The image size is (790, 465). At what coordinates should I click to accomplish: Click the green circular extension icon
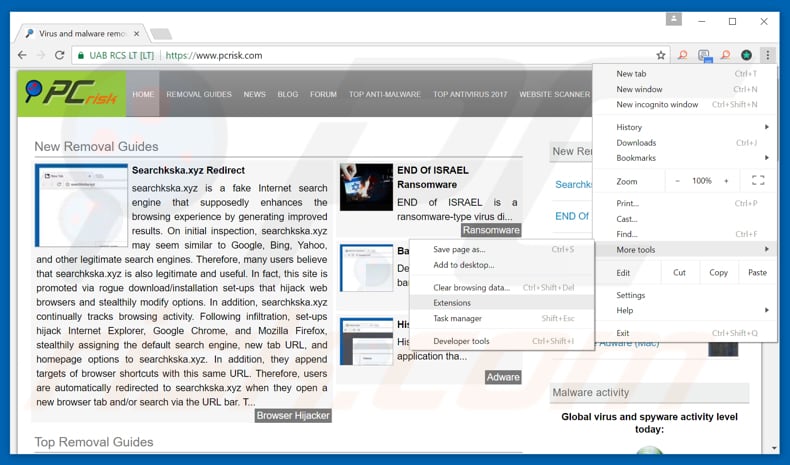(x=746, y=55)
